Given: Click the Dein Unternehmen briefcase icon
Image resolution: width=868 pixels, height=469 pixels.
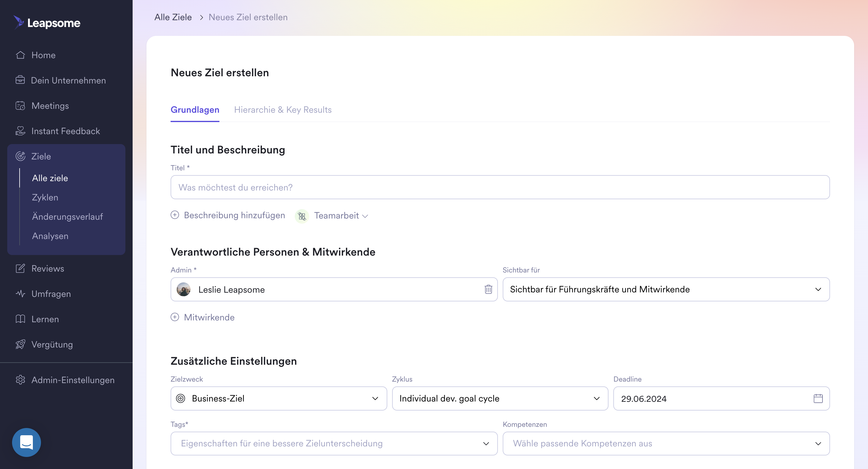Looking at the screenshot, I should tap(20, 80).
